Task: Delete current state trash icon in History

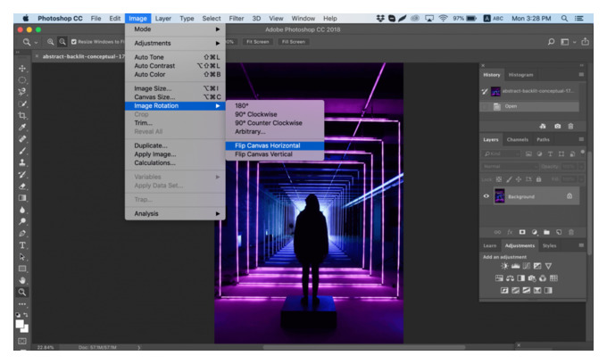Action: (570, 126)
